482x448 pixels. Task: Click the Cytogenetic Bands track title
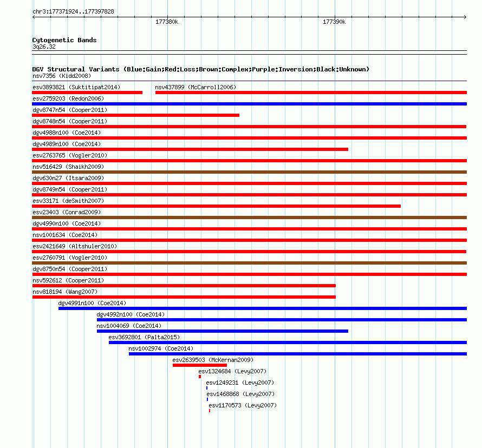pyautogui.click(x=64, y=40)
